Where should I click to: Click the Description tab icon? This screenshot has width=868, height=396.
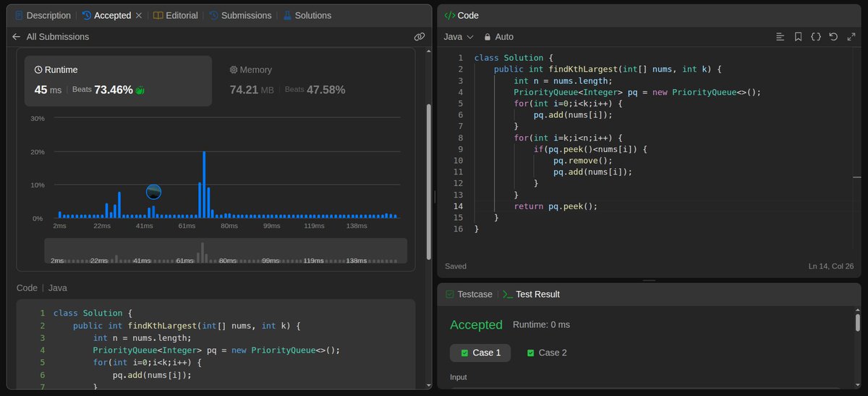(18, 15)
